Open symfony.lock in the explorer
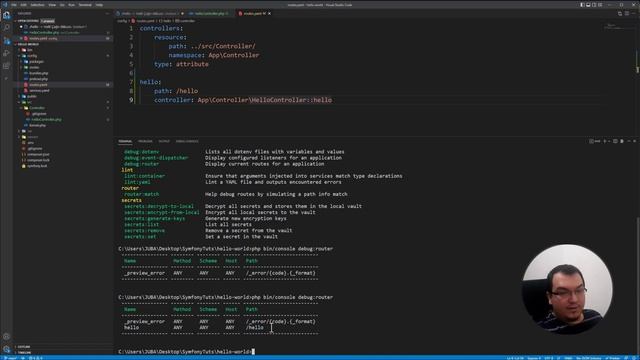640x360 pixels. click(x=37, y=166)
